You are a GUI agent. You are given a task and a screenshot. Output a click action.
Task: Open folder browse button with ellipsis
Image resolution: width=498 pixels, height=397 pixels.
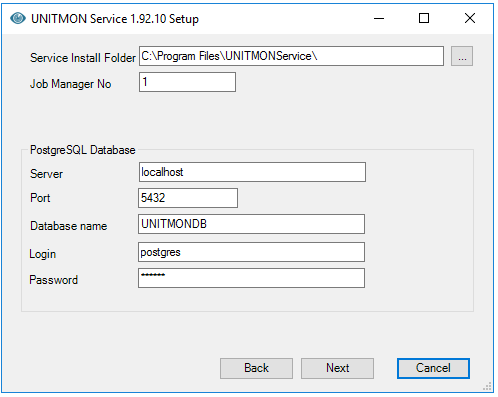click(x=462, y=56)
